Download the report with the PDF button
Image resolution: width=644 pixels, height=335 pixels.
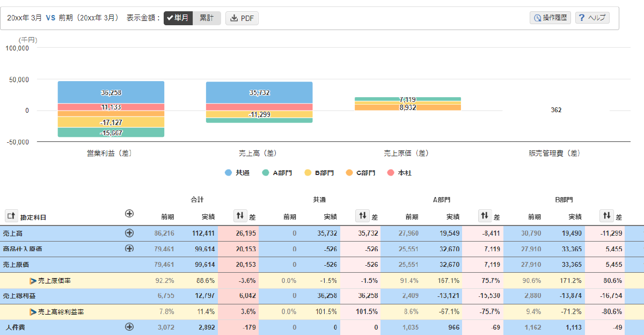point(242,18)
